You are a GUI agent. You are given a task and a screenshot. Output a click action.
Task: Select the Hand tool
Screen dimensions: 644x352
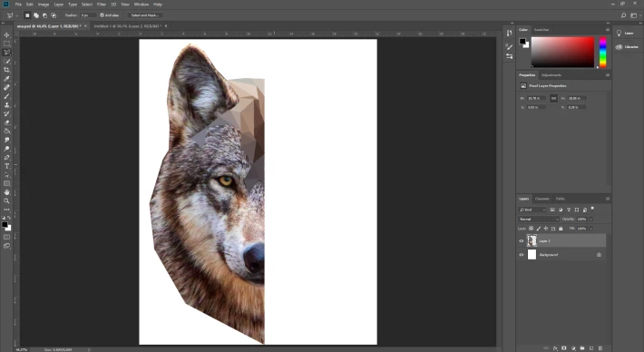click(6, 192)
